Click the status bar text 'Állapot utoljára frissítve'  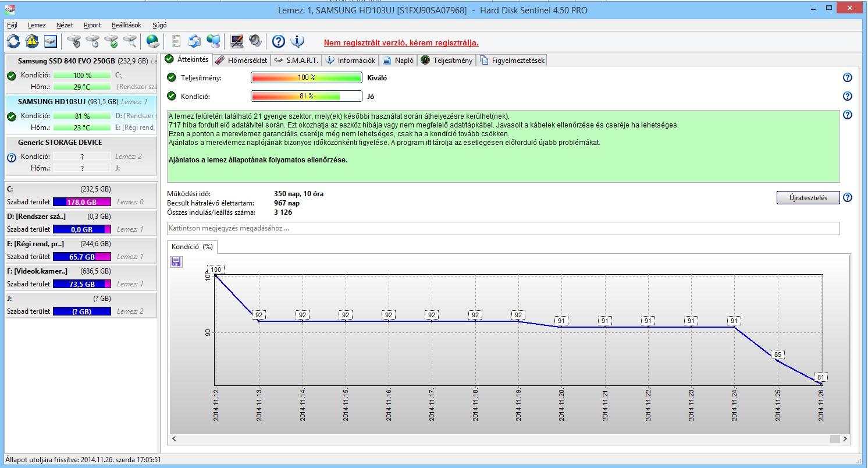83,459
